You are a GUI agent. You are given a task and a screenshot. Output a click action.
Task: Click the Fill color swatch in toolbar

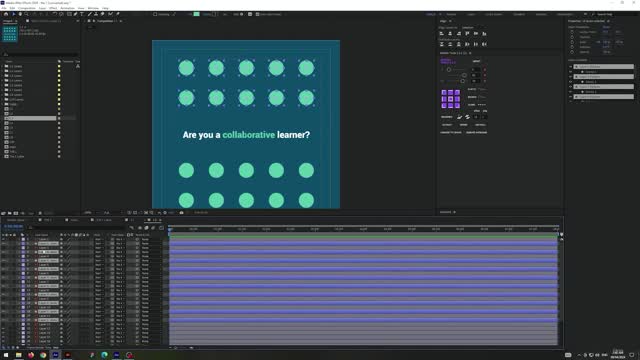click(197, 14)
